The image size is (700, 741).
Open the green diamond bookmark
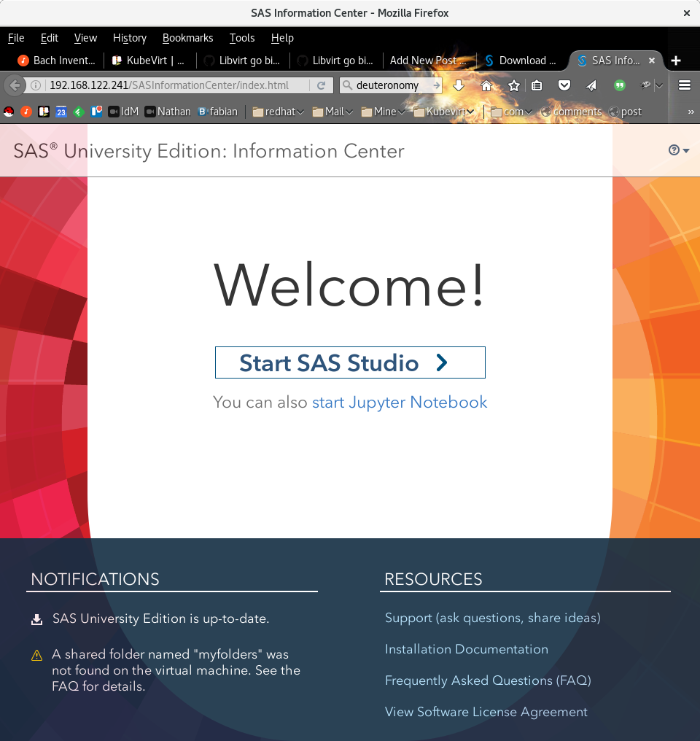[x=79, y=112]
